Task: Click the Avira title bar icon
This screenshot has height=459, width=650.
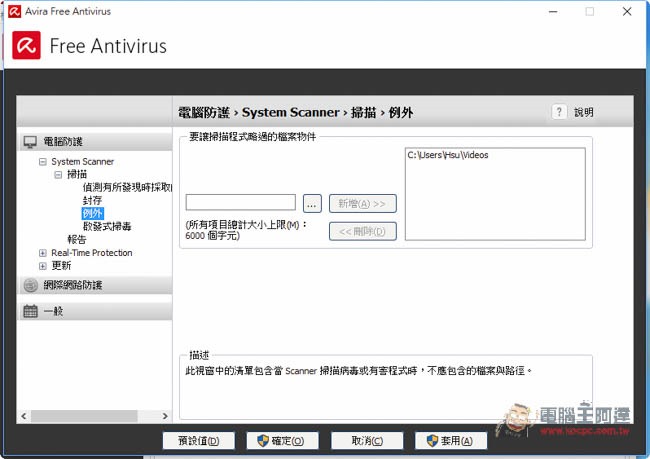Action: (x=14, y=11)
